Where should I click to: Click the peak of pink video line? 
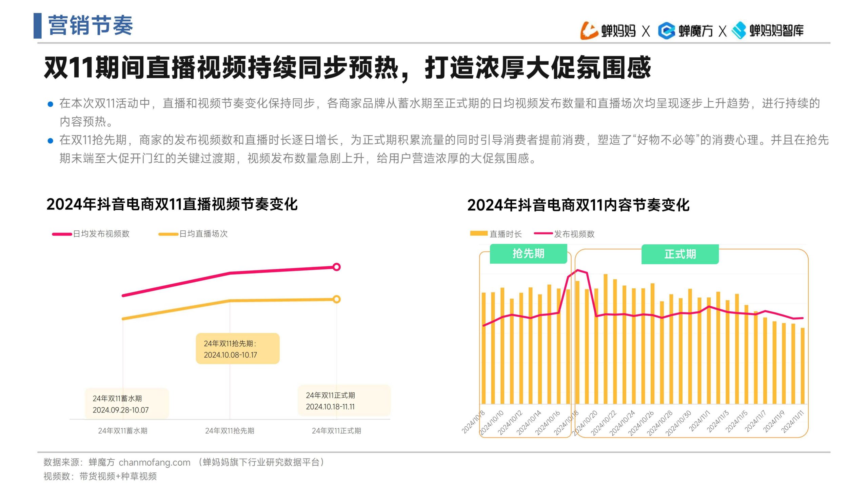tap(578, 270)
